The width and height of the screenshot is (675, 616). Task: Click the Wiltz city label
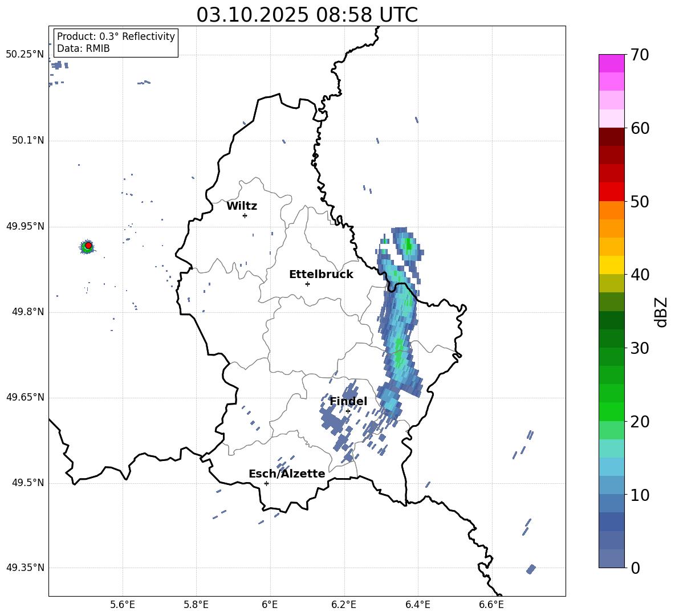242,206
